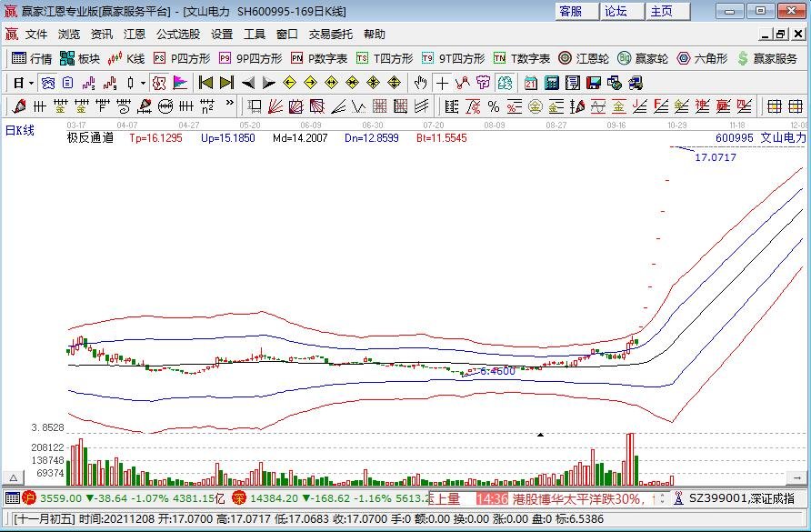811x532 pixels.
Task: Open the 交易委托 menu
Action: 331,35
